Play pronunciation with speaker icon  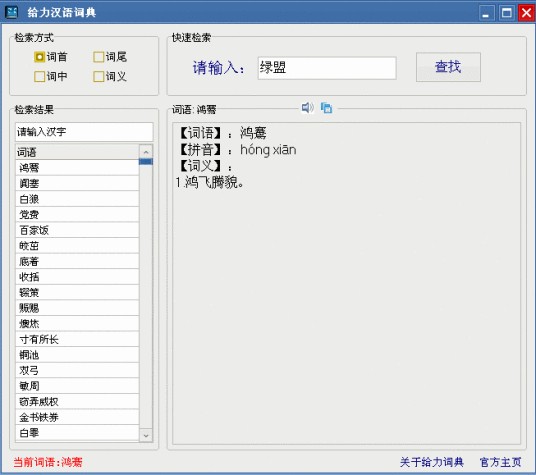point(307,108)
